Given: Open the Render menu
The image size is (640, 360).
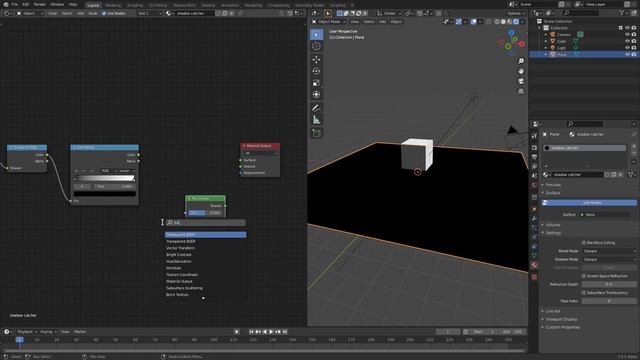Looking at the screenshot, I should [40, 4].
